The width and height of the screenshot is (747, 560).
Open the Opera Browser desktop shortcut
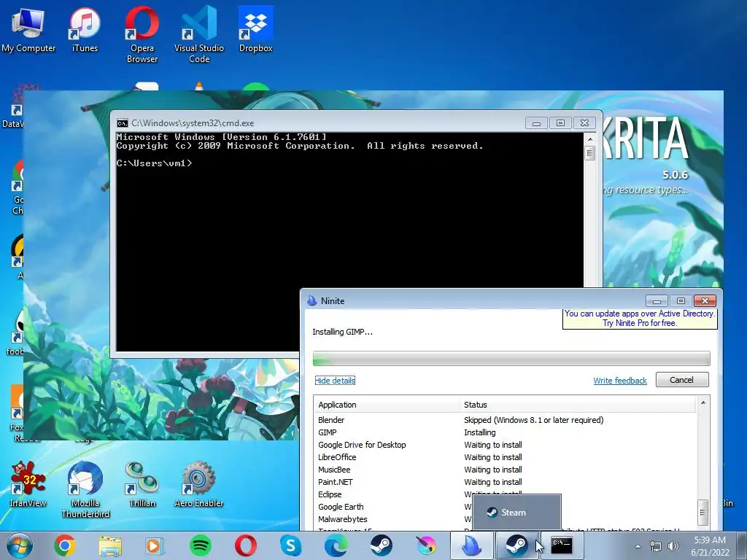(x=142, y=35)
